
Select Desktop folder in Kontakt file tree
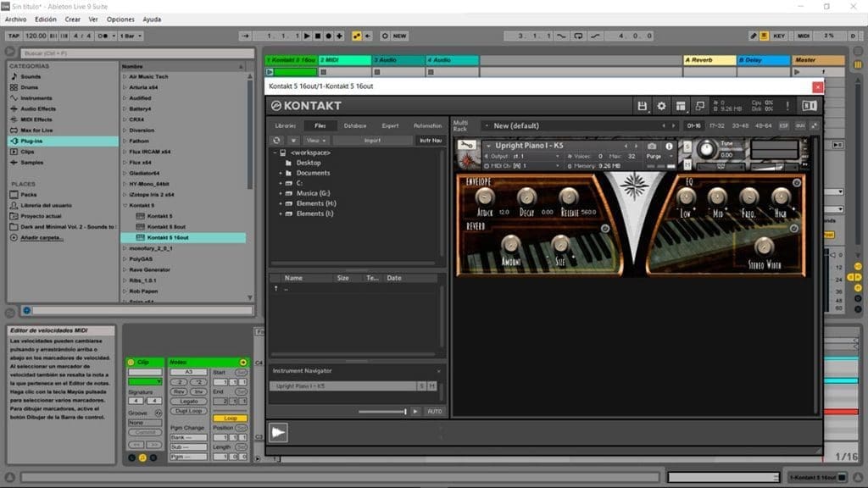(x=309, y=163)
